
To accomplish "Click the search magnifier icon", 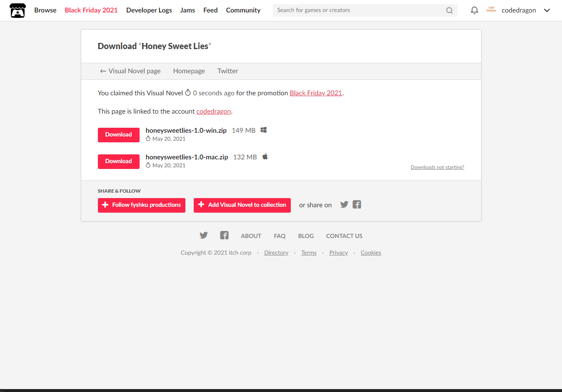I will click(449, 10).
